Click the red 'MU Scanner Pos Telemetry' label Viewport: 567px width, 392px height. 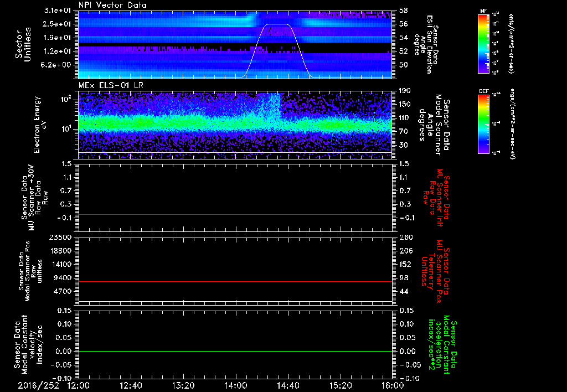(x=436, y=272)
